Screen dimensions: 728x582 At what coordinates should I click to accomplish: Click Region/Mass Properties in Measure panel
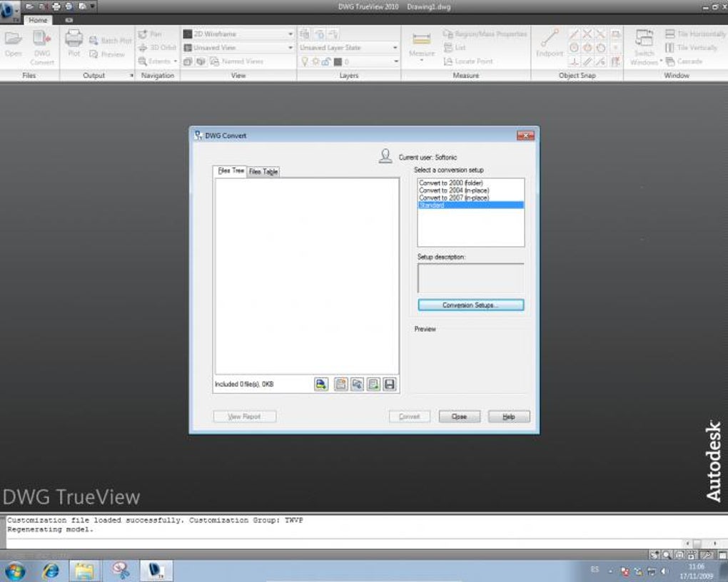485,34
